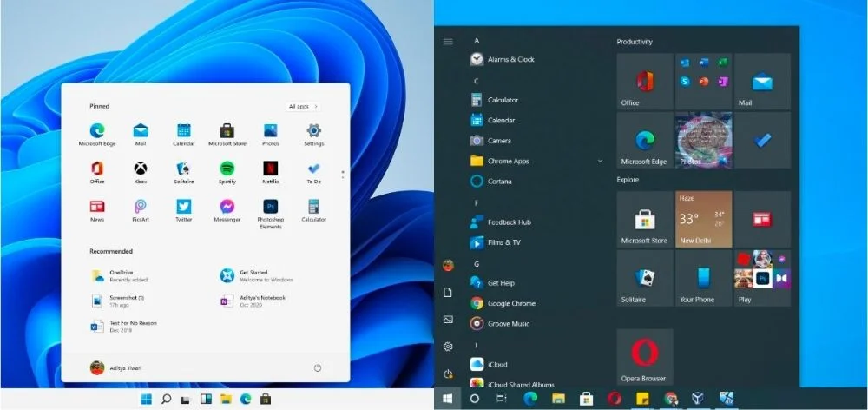This screenshot has width=868, height=410.
Task: Open the Photos live tile
Action: pos(704,140)
